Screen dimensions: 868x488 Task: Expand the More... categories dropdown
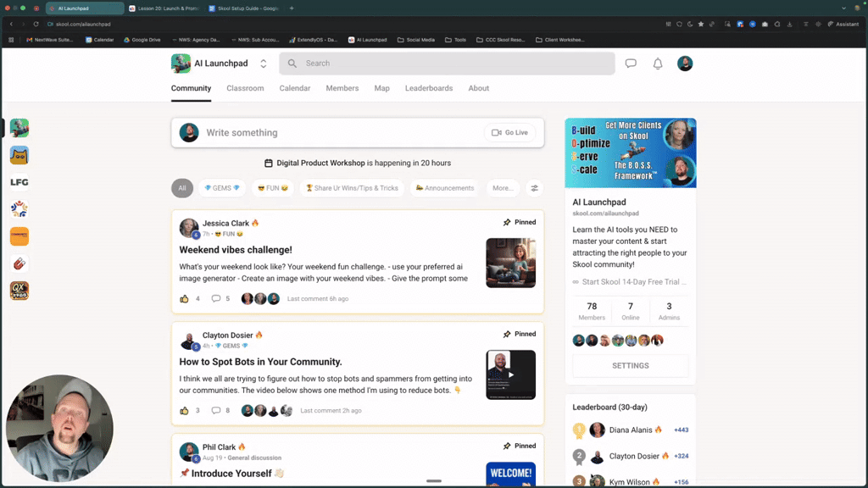pos(503,188)
